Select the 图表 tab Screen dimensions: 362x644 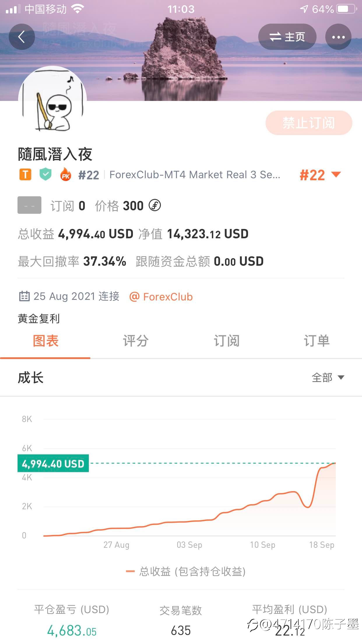tap(45, 341)
